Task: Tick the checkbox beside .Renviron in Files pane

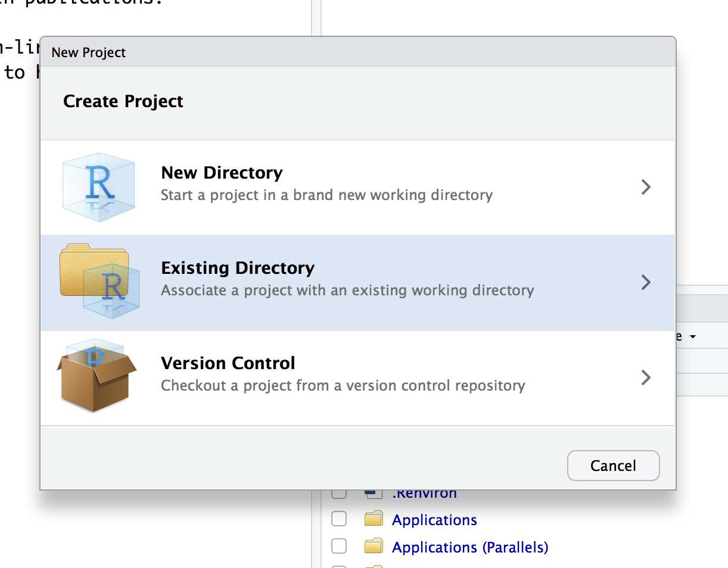Action: [x=338, y=494]
